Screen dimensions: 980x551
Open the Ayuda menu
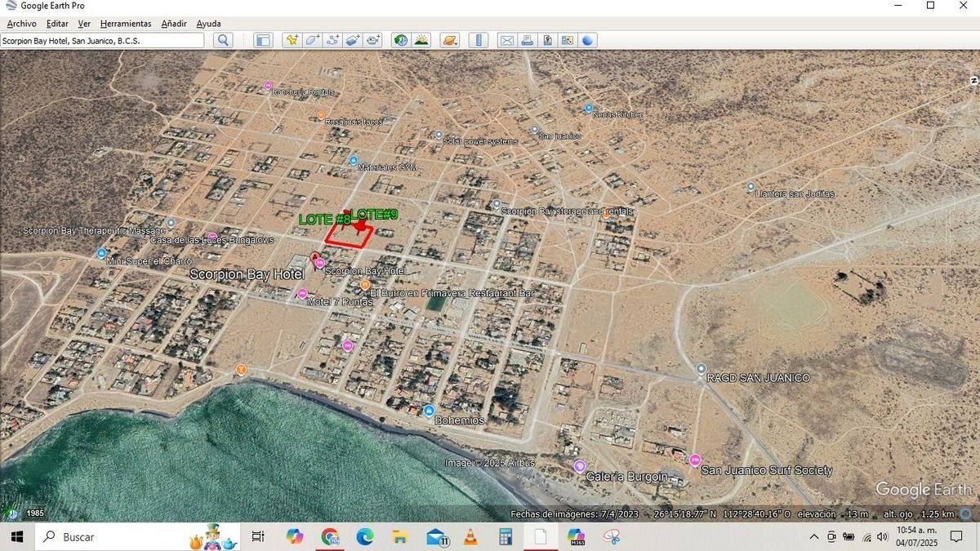point(208,24)
